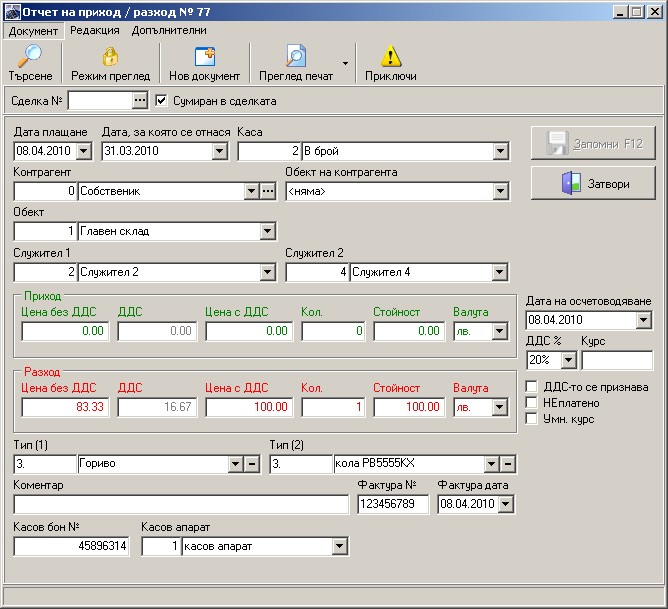The height and width of the screenshot is (609, 668).
Task: Expand the Обект 'Главен склад' dropdown
Action: tap(268, 231)
